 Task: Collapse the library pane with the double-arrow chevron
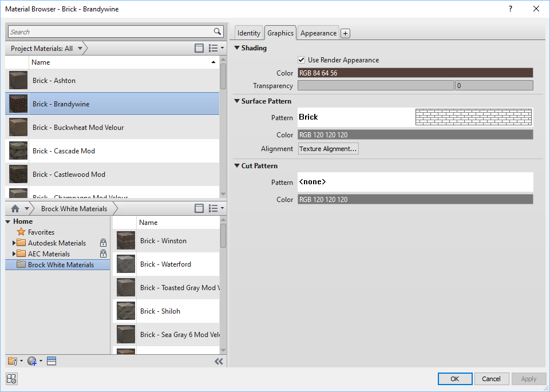click(x=218, y=361)
